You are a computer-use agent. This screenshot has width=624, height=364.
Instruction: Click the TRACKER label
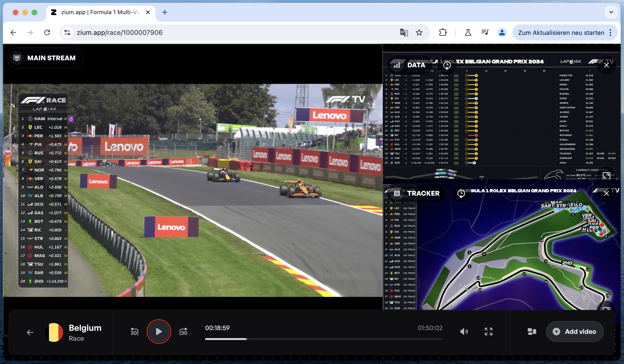[423, 193]
